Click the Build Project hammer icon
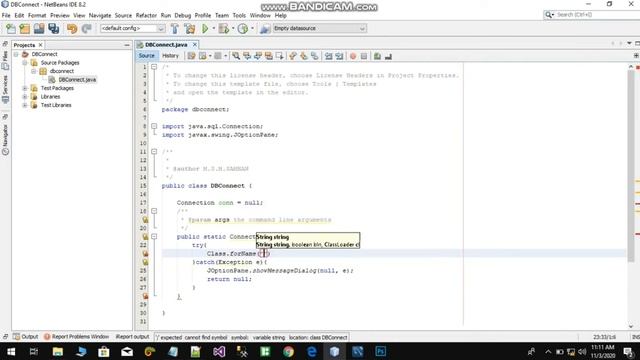Image resolution: width=640 pixels, height=360 pixels. (175, 28)
